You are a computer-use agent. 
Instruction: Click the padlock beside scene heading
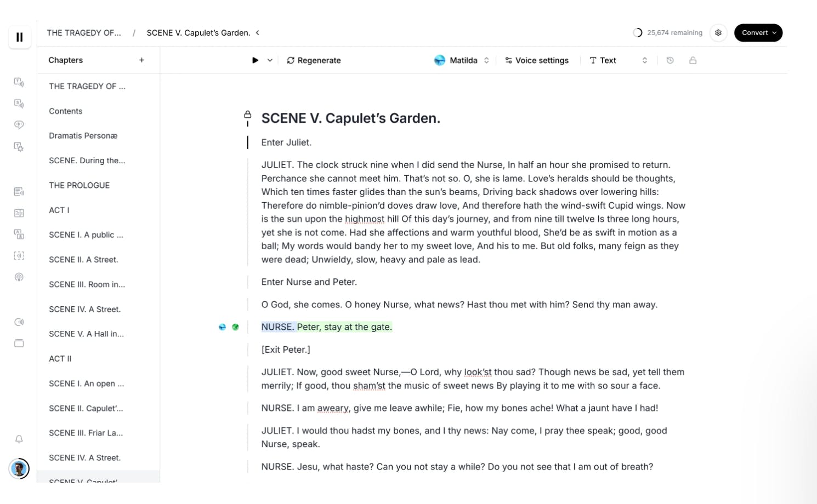[x=248, y=114]
